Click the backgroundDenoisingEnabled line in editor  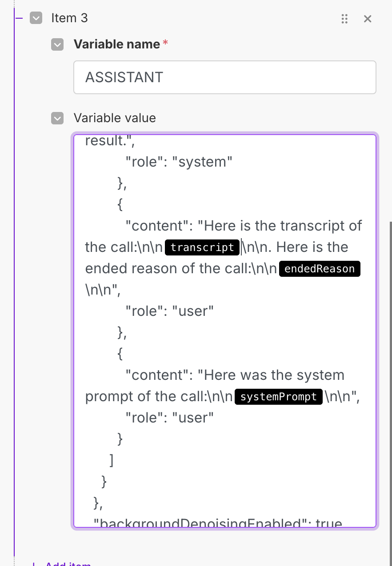tap(218, 523)
